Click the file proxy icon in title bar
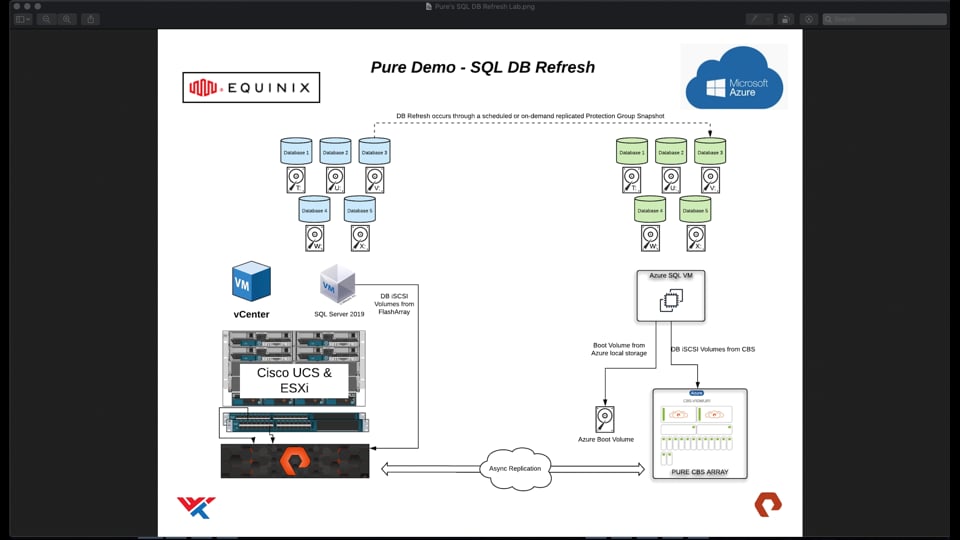This screenshot has height=540, width=960. pyautogui.click(x=429, y=6)
